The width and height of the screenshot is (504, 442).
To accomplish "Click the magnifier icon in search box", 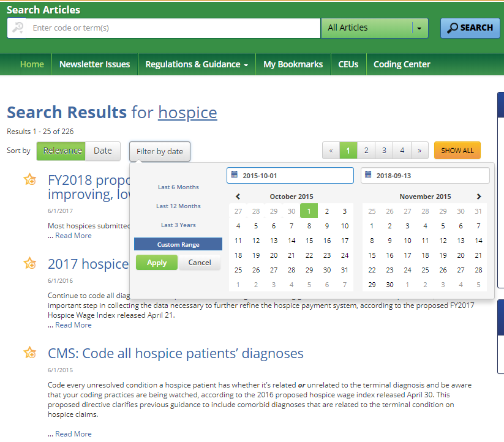I will pyautogui.click(x=18, y=28).
